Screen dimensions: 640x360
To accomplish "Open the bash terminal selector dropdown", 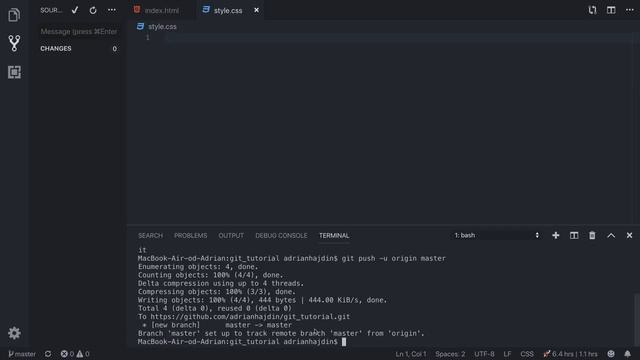I will 497,236.
